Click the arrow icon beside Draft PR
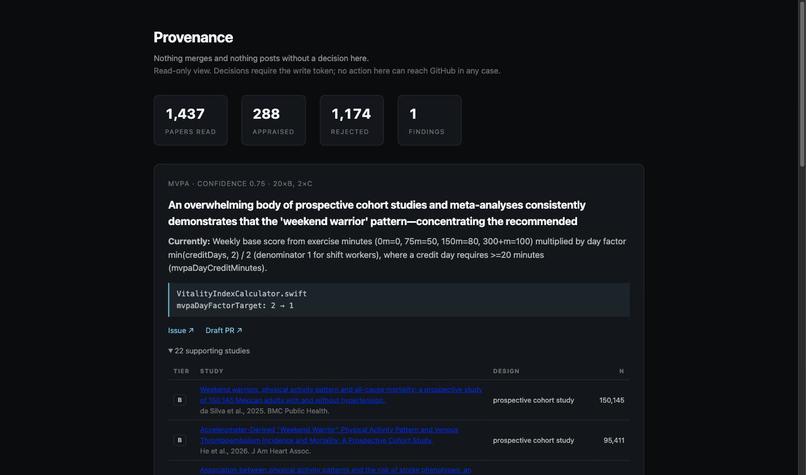The height and width of the screenshot is (475, 806). point(239,331)
